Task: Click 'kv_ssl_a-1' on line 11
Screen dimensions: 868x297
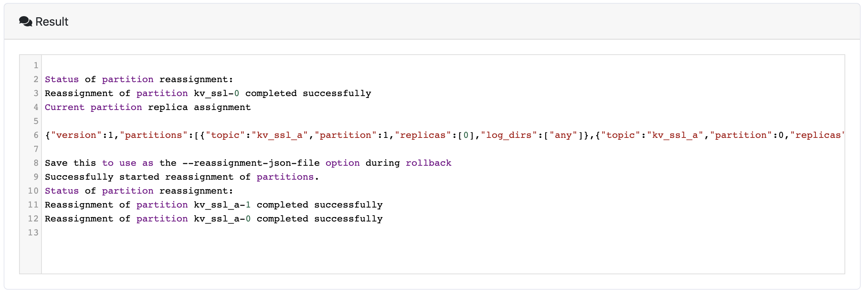Action: pyautogui.click(x=223, y=205)
